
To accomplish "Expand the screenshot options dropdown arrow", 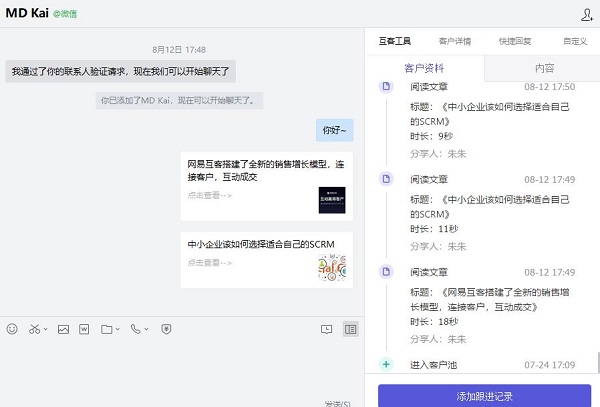I will click(x=46, y=329).
